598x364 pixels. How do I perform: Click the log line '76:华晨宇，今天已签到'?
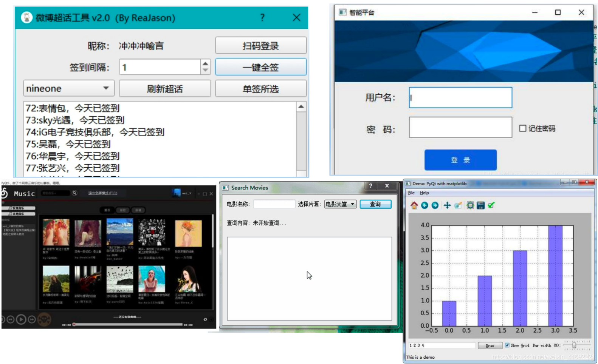coord(72,156)
